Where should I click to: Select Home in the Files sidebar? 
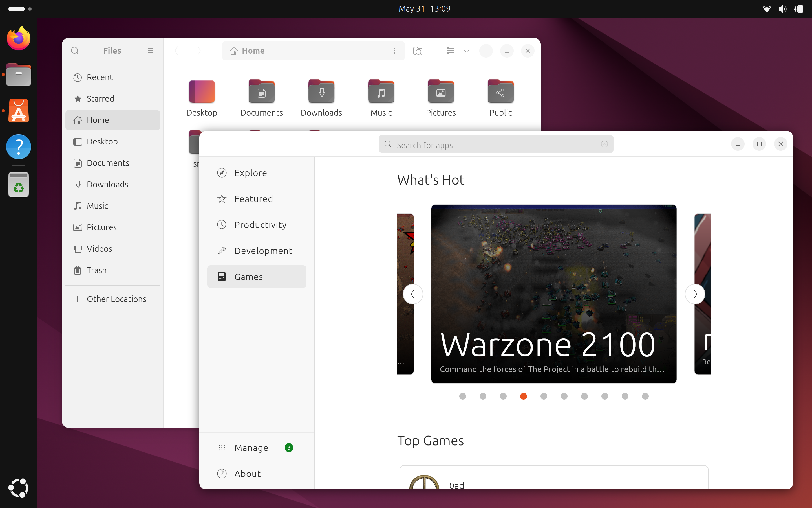(x=113, y=120)
